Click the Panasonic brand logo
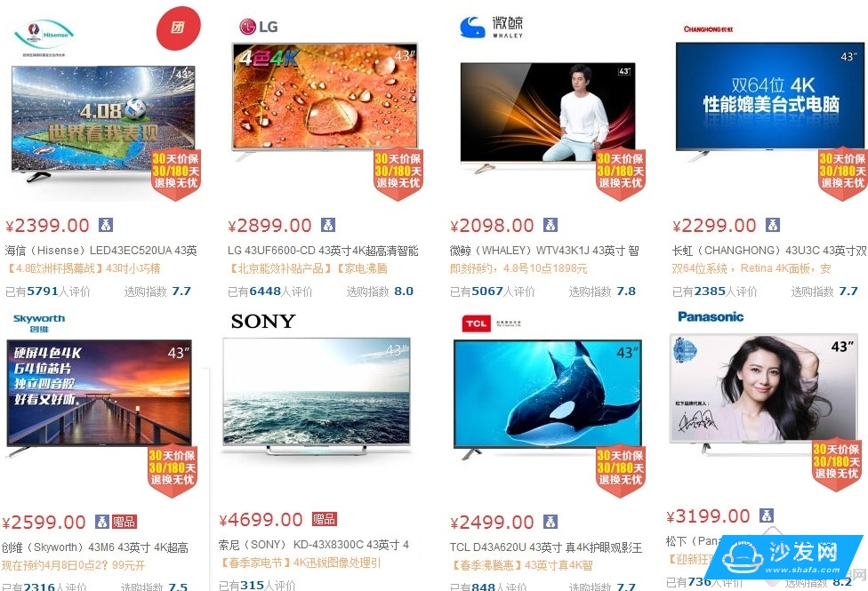The height and width of the screenshot is (591, 868). pyautogui.click(x=711, y=316)
